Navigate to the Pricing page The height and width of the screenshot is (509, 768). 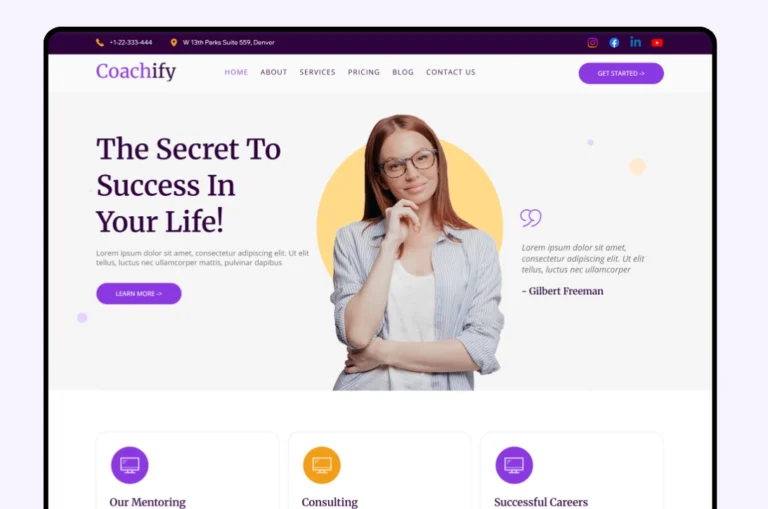[364, 72]
